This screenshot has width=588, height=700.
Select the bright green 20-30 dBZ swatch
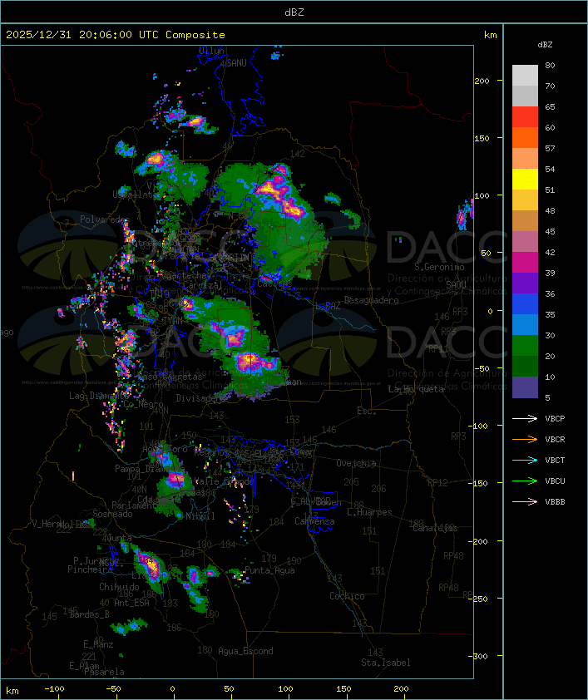[x=525, y=346]
